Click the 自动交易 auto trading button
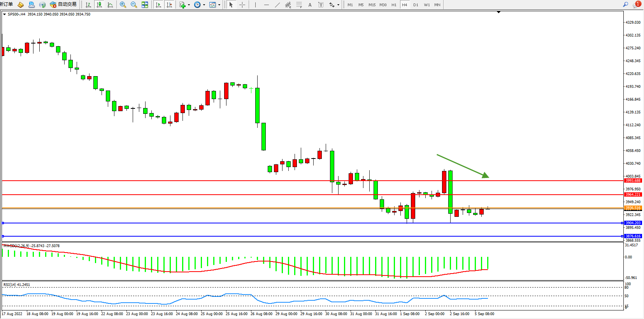Viewport: 644px width, 319px height. tap(63, 5)
